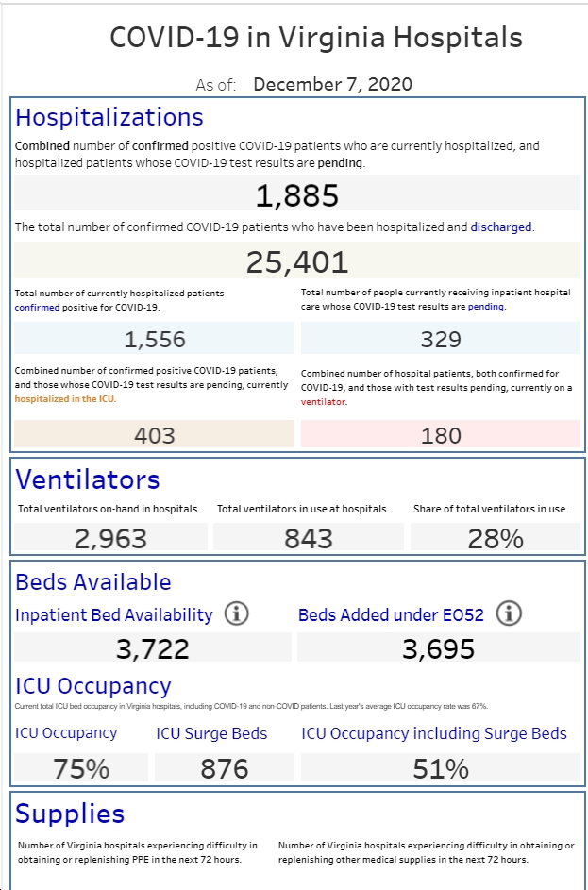The height and width of the screenshot is (890, 588).
Task: Select the 75% ICU Occupancy value
Action: tap(81, 768)
